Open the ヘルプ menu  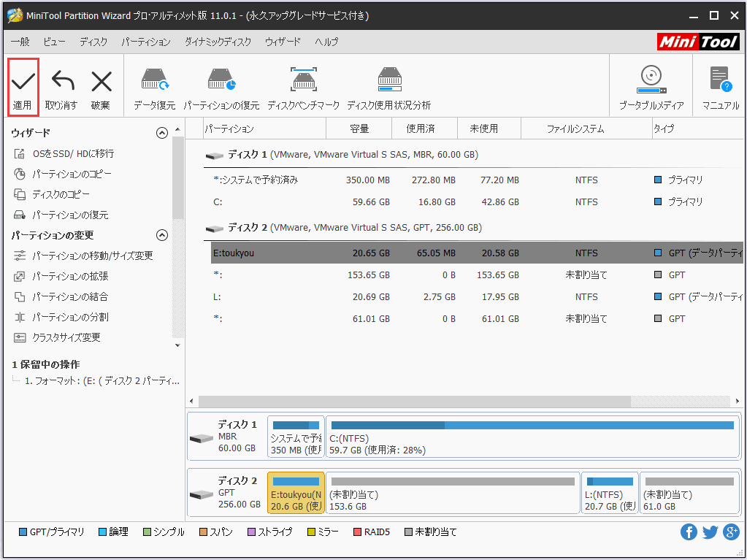(x=326, y=42)
